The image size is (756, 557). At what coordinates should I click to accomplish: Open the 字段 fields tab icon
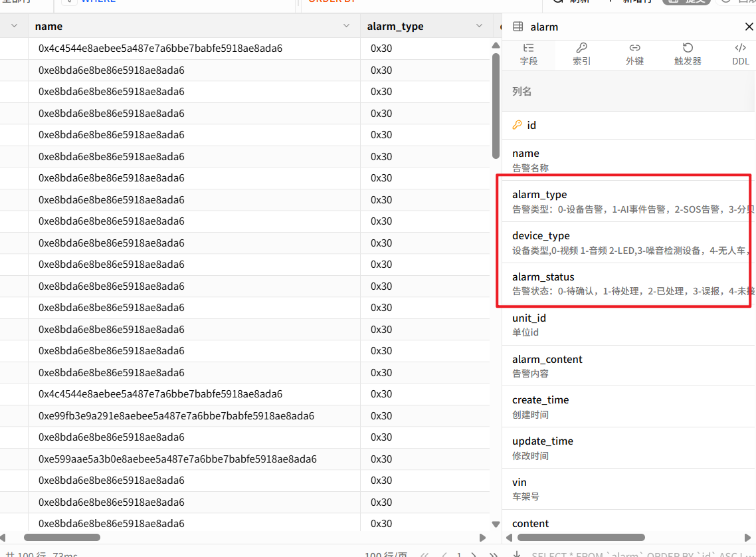pyautogui.click(x=529, y=48)
